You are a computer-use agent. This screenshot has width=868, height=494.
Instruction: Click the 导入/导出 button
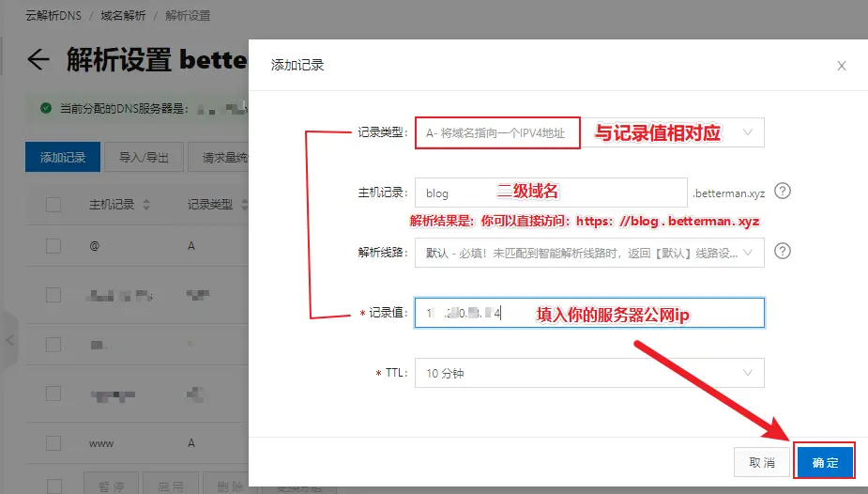(144, 157)
